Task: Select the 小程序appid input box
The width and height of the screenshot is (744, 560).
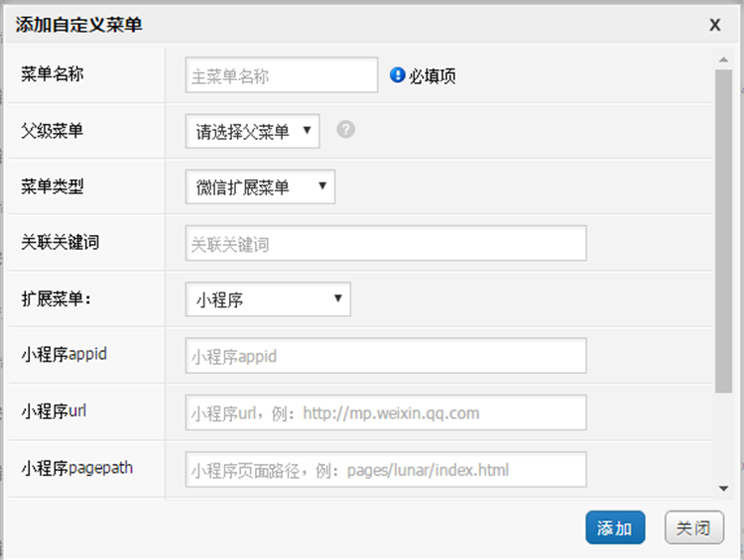Action: (386, 356)
